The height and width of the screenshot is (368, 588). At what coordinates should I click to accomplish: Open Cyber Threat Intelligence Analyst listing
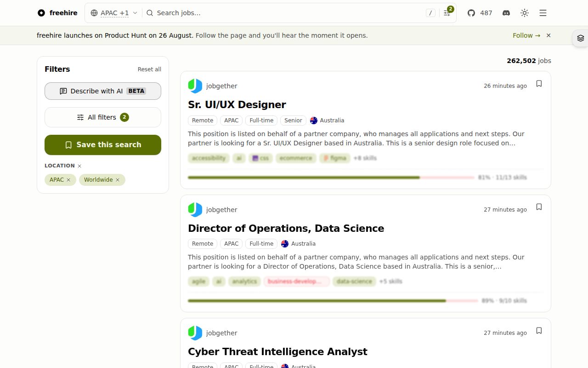[277, 352]
